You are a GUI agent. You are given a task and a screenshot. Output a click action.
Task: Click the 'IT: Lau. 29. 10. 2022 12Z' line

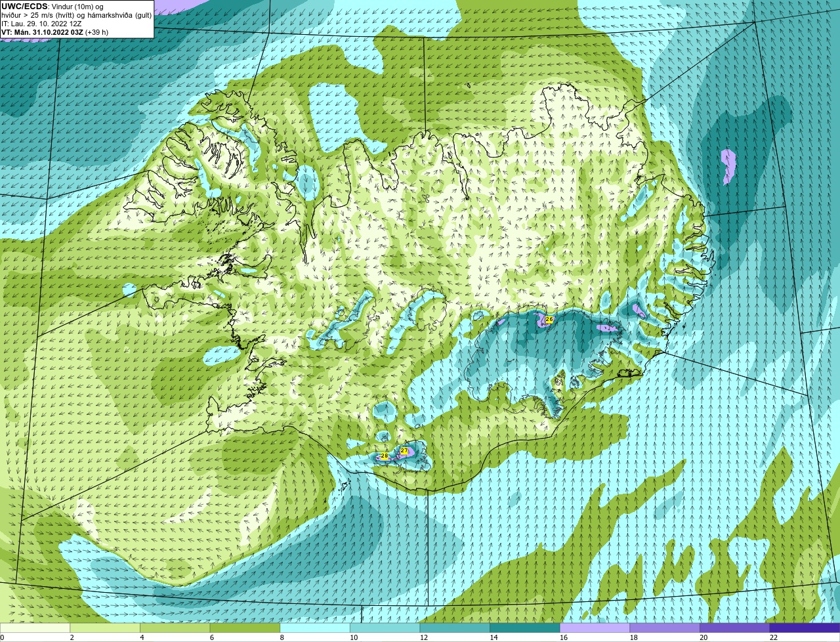[41, 24]
